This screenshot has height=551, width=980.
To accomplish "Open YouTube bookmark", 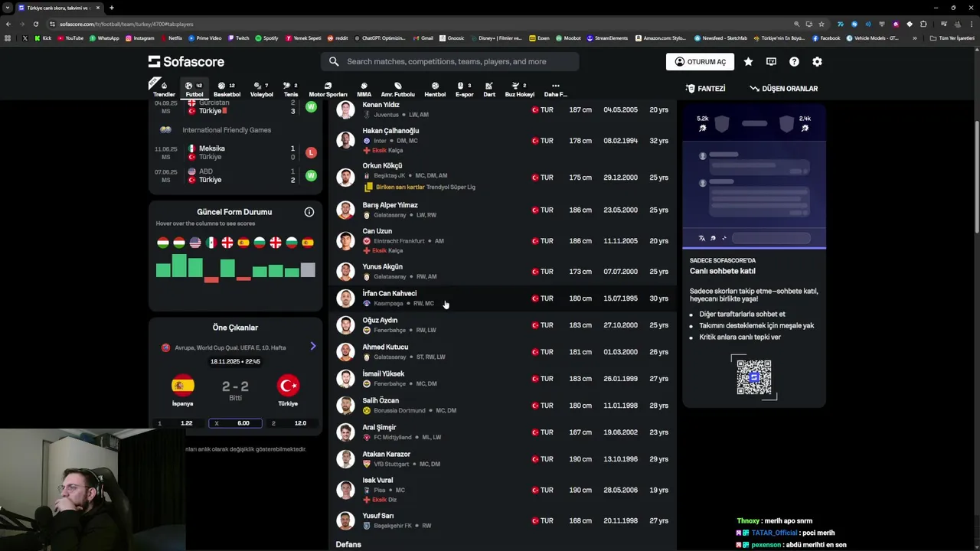I will [x=70, y=37].
